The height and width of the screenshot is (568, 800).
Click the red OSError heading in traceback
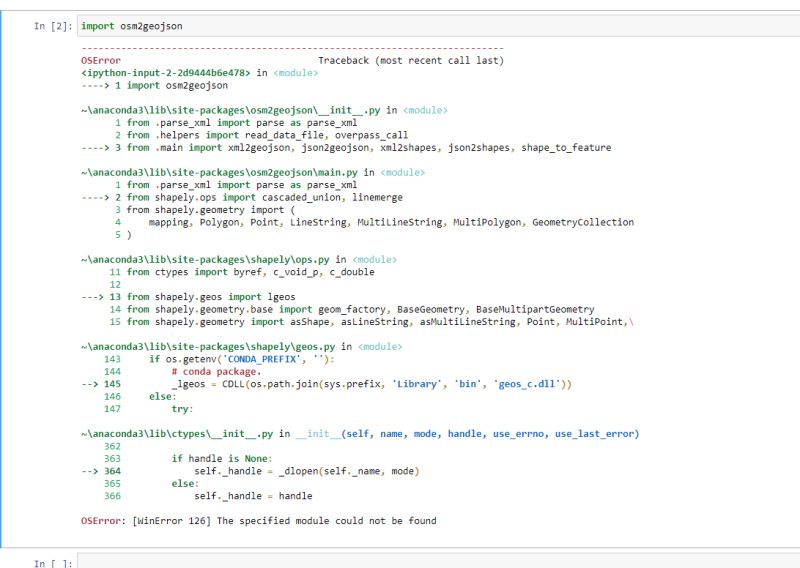[x=101, y=60]
